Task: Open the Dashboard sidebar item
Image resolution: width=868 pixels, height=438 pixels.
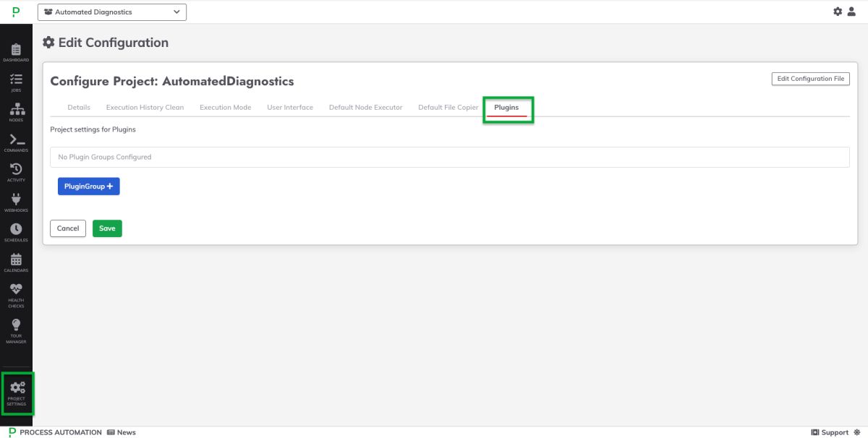Action: point(16,53)
